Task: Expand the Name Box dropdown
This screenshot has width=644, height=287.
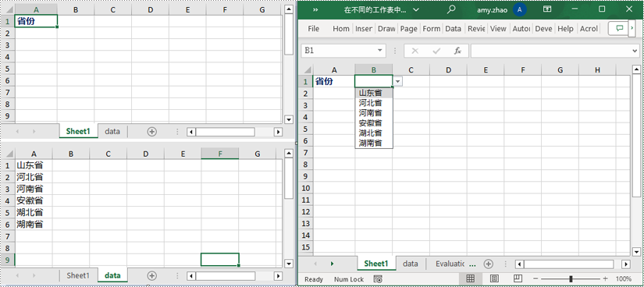Action: coord(380,51)
